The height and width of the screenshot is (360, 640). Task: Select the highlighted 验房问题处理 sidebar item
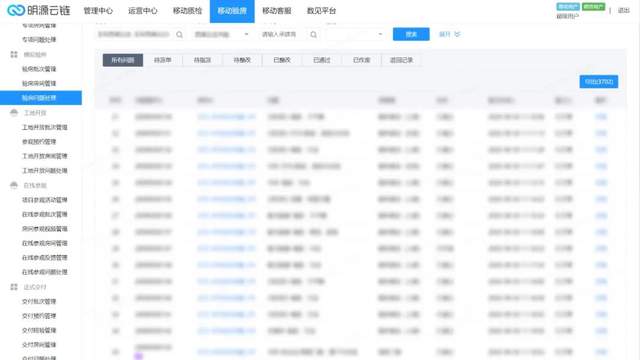[41, 98]
